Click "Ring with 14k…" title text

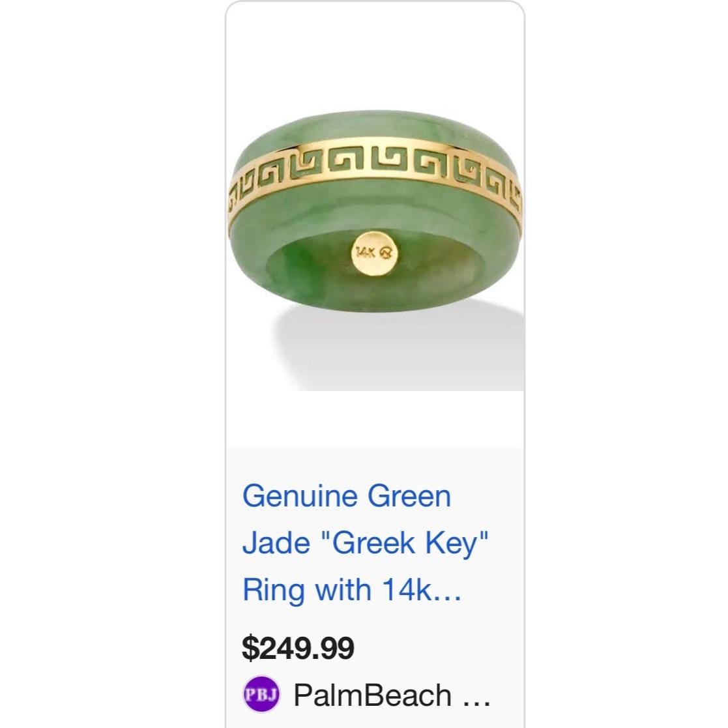(x=352, y=589)
